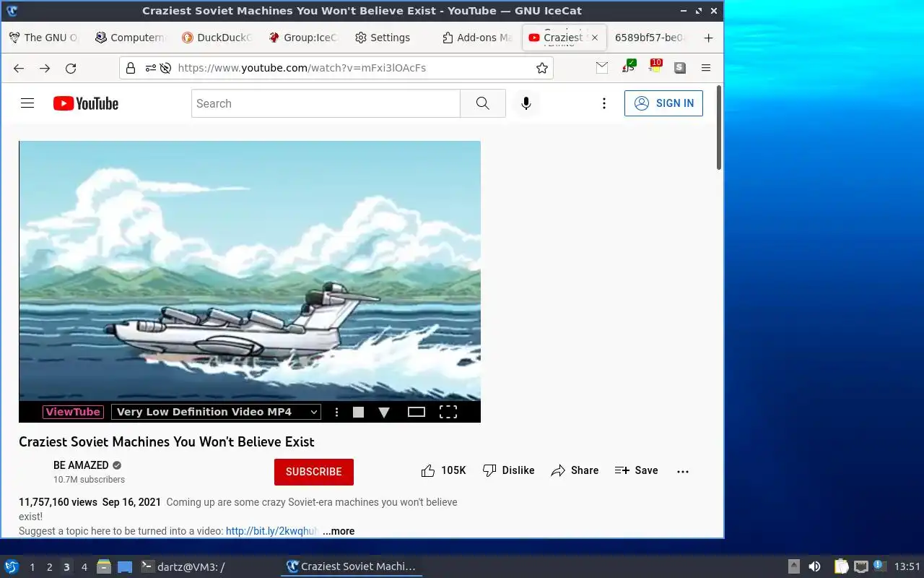The image size is (924, 578).
Task: Open a new browser tab
Action: pyautogui.click(x=708, y=38)
